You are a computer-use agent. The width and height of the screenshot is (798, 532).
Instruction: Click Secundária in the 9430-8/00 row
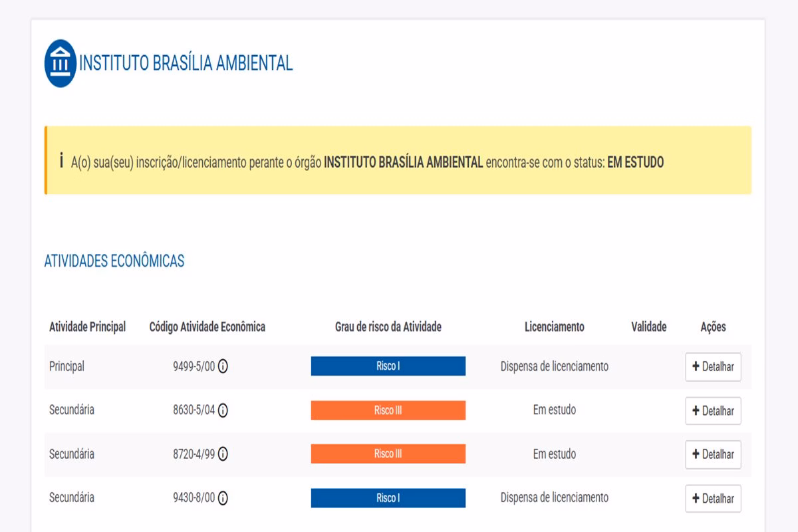(x=72, y=497)
